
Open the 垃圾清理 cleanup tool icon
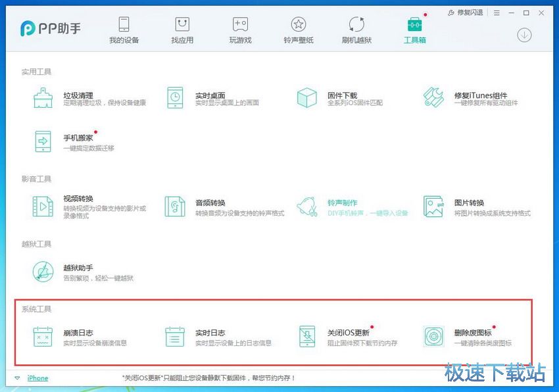click(x=43, y=98)
